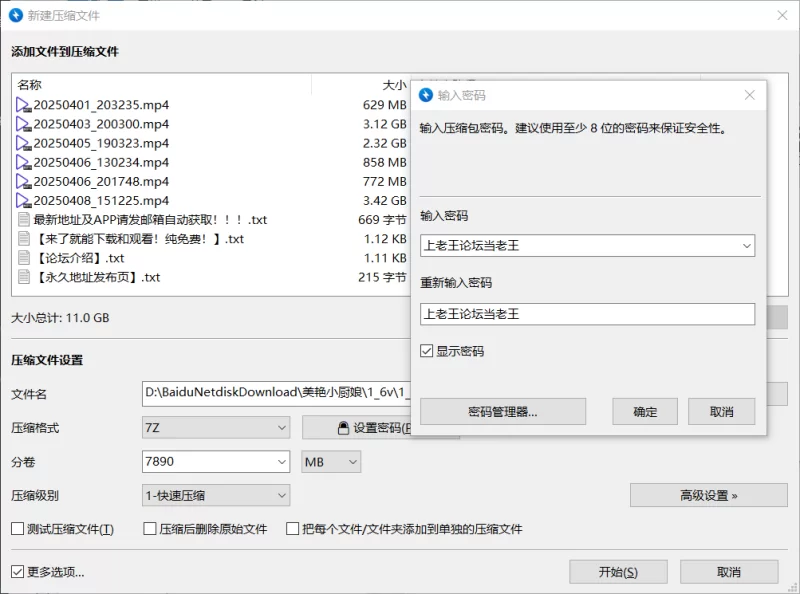This screenshot has width=800, height=594.
Task: Click the video icon of 20250401_203235.mp4
Action: [23, 105]
